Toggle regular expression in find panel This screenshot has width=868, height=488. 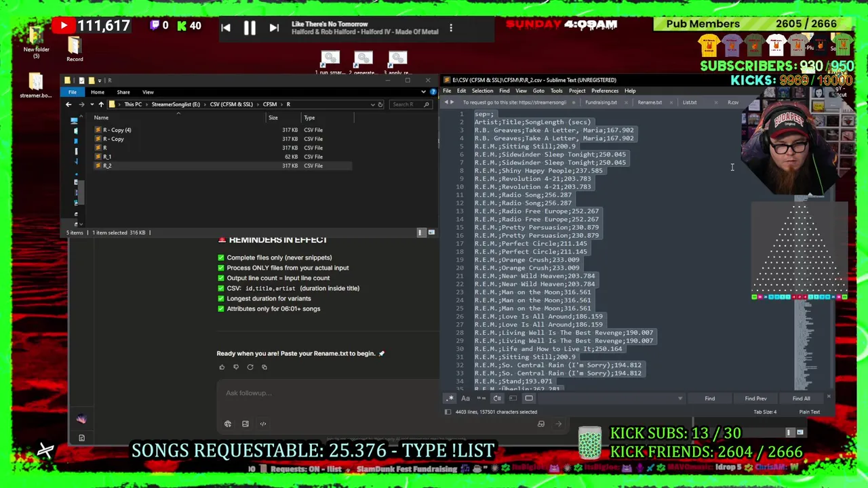click(x=450, y=399)
